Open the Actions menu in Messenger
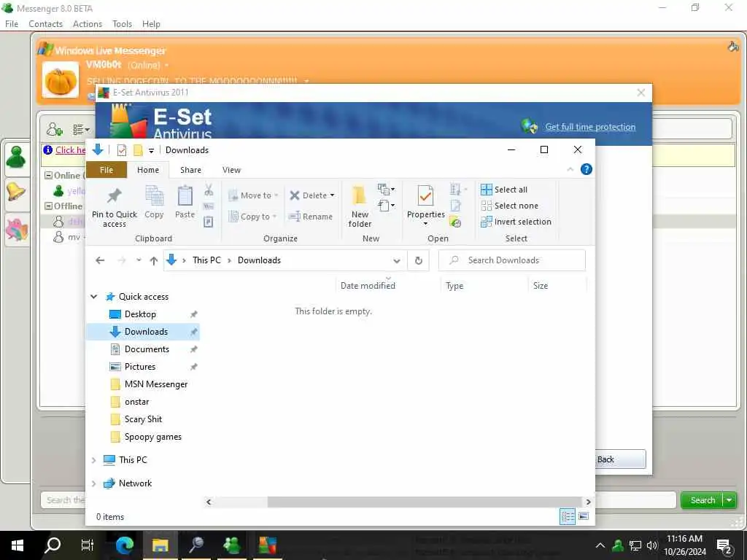747x560 pixels. point(88,24)
